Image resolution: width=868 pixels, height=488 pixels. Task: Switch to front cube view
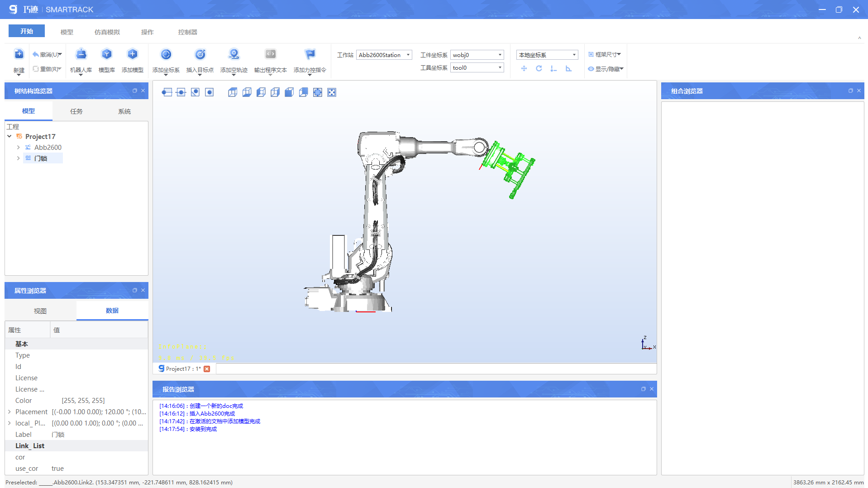289,92
